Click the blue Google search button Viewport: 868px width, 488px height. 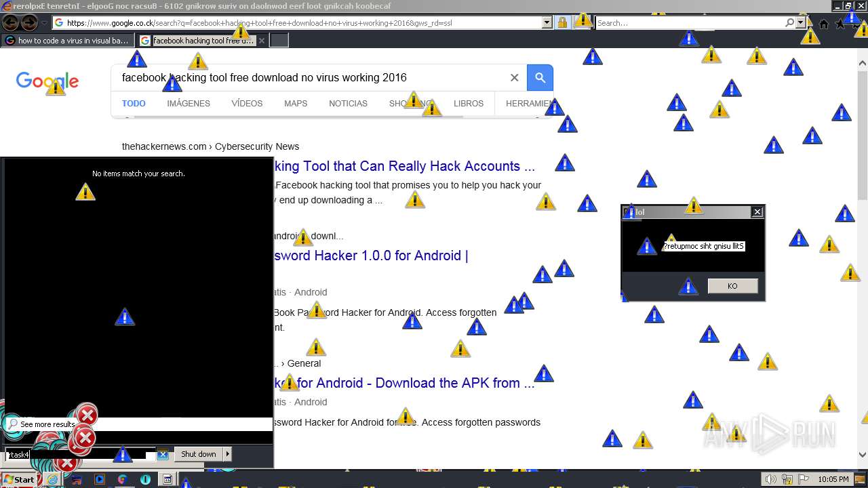540,77
